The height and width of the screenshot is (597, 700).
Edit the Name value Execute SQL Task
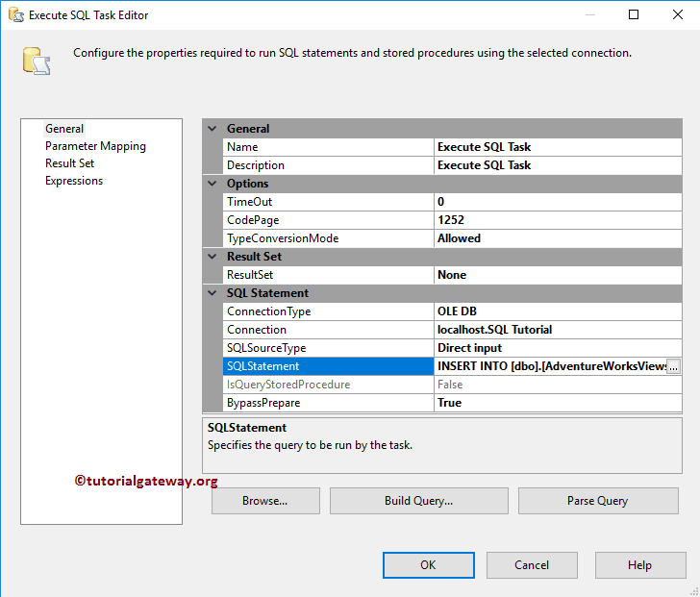(558, 147)
